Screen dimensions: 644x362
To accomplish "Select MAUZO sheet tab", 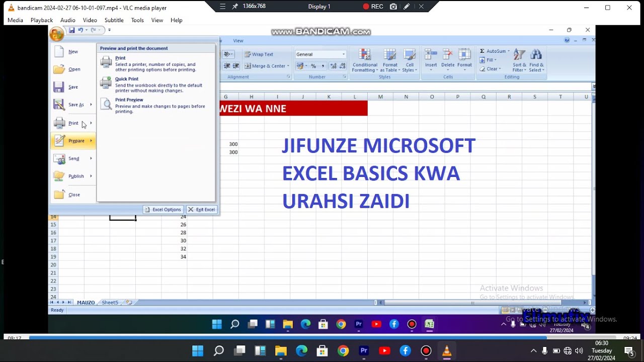I will (x=86, y=303).
